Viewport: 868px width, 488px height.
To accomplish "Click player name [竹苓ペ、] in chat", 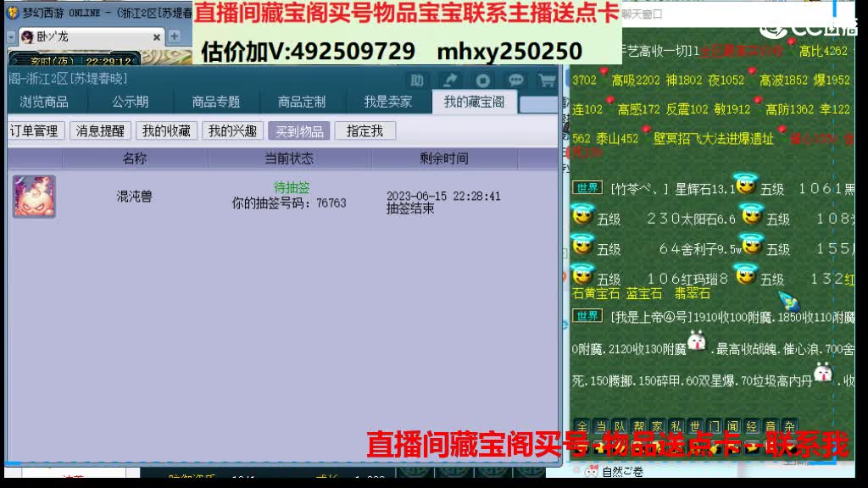I will click(640, 189).
